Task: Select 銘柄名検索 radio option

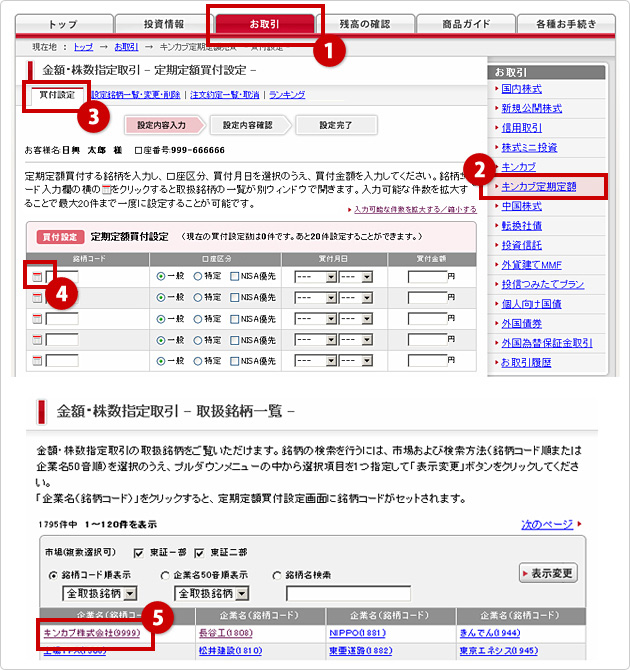Action: click(277, 576)
